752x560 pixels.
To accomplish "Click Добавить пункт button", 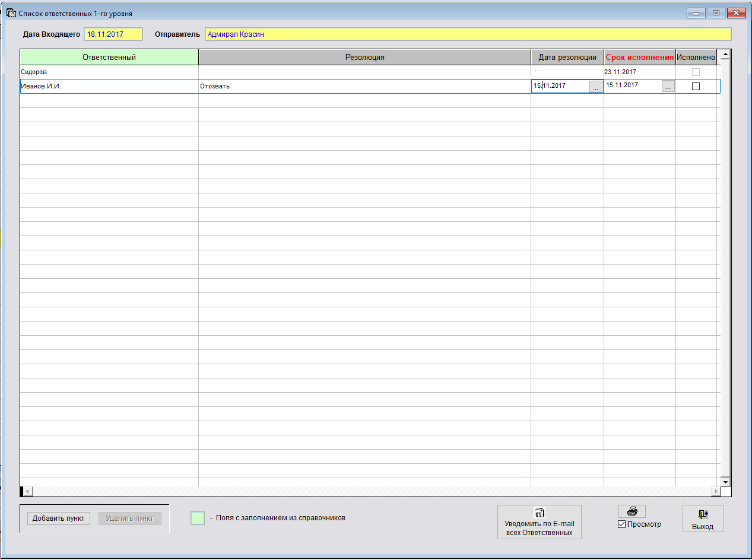I will 59,518.
